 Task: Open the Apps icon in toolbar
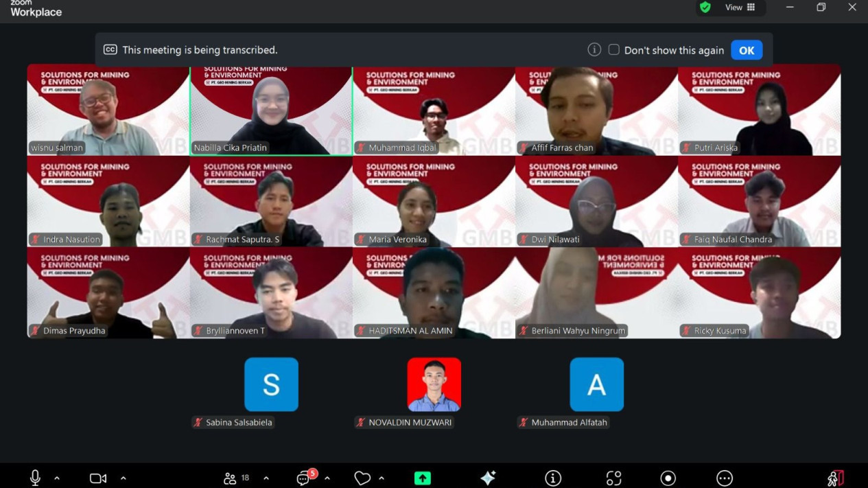click(x=613, y=478)
